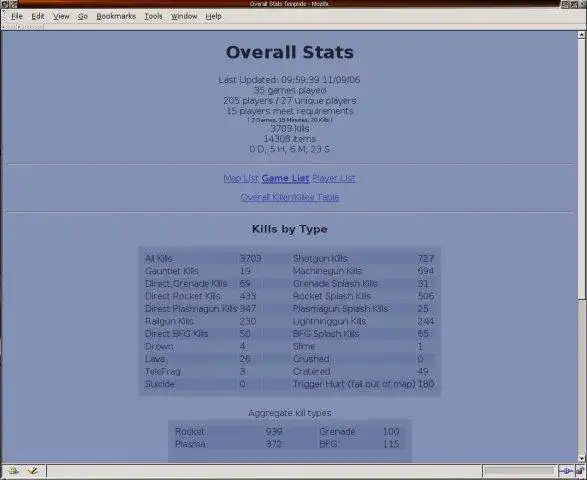The image size is (587, 480).
Task: Open the Overall Killer/Killee Table link
Action: pos(290,197)
